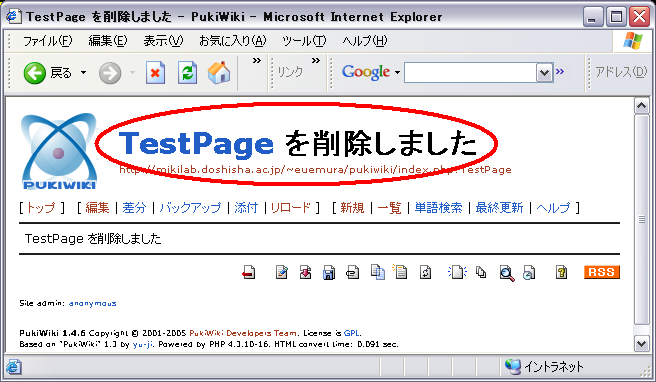Open the yellow question mark help icon
The image size is (656, 382).
point(561,272)
